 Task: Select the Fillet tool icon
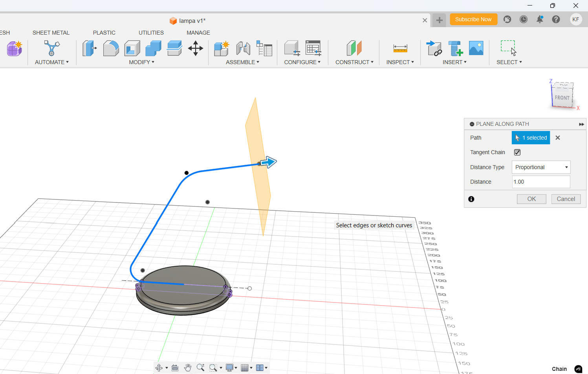pos(111,48)
